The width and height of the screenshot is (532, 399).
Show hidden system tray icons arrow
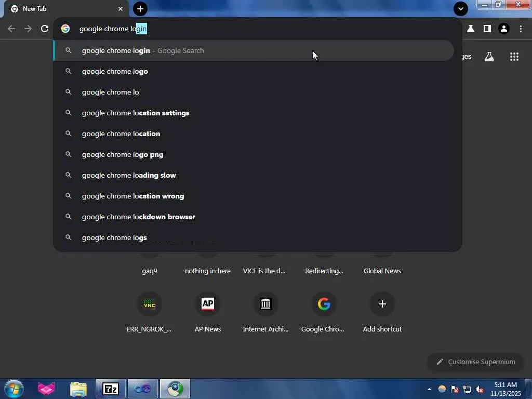pyautogui.click(x=430, y=389)
